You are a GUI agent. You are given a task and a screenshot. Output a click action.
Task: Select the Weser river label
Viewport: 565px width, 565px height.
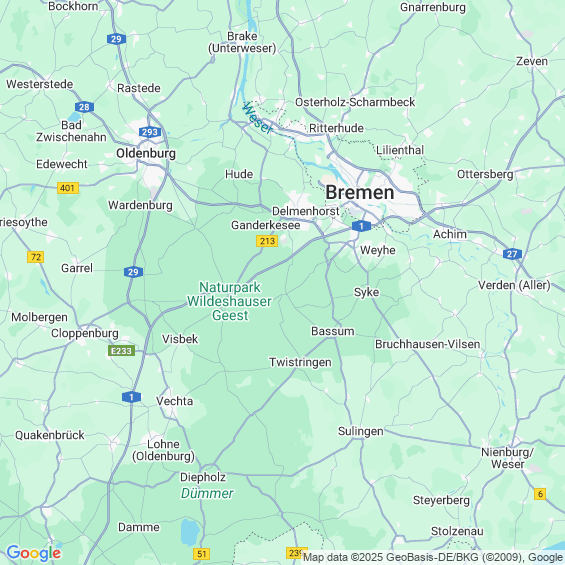tap(257, 118)
